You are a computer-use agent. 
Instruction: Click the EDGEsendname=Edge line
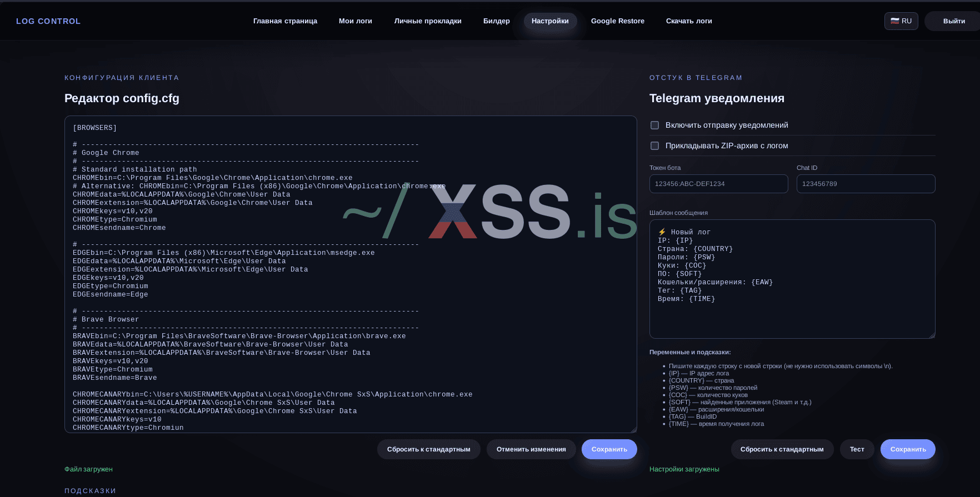(x=111, y=294)
